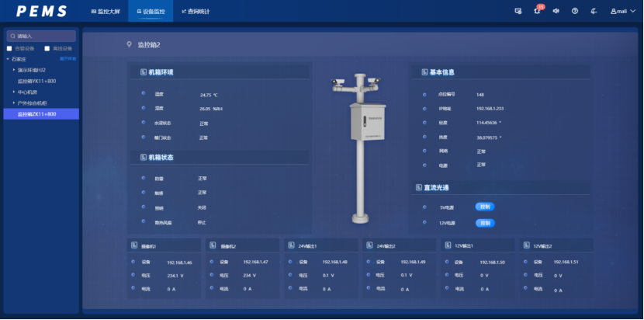This screenshot has width=644, height=320.
Task: Click the location pin icon beside 监控箱2
Action: click(x=130, y=45)
